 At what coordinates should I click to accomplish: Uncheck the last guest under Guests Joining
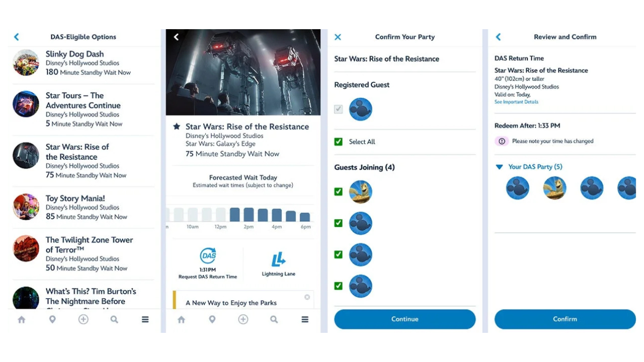tap(339, 286)
